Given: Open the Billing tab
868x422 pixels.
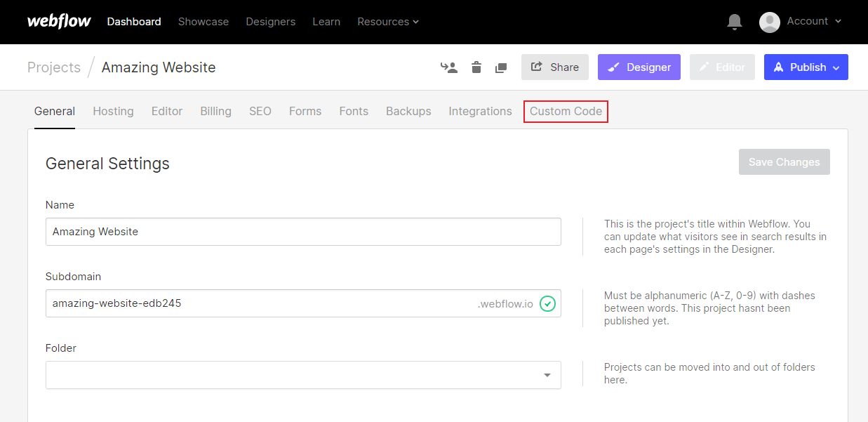Looking at the screenshot, I should 215,111.
